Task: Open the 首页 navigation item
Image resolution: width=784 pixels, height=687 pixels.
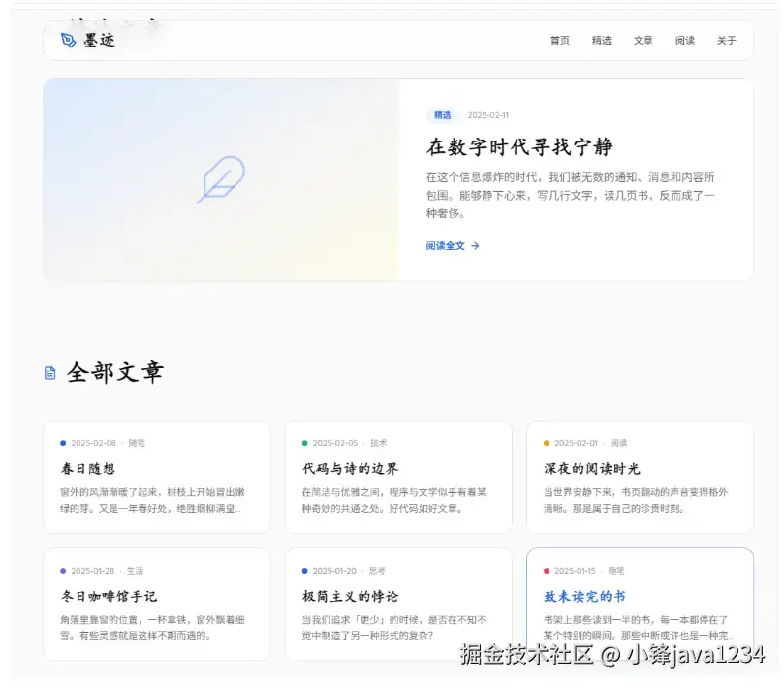Action: 559,40
